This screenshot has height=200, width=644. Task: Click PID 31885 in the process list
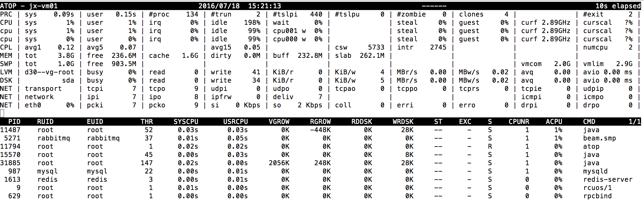tap(10, 163)
